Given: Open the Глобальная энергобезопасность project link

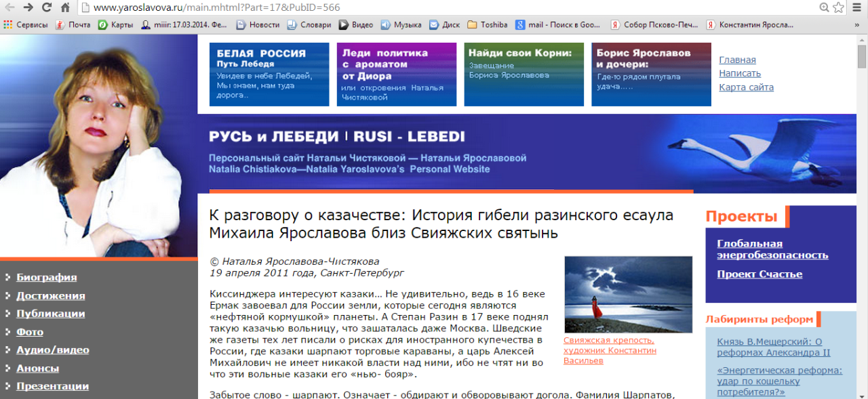Looking at the screenshot, I should [x=772, y=249].
